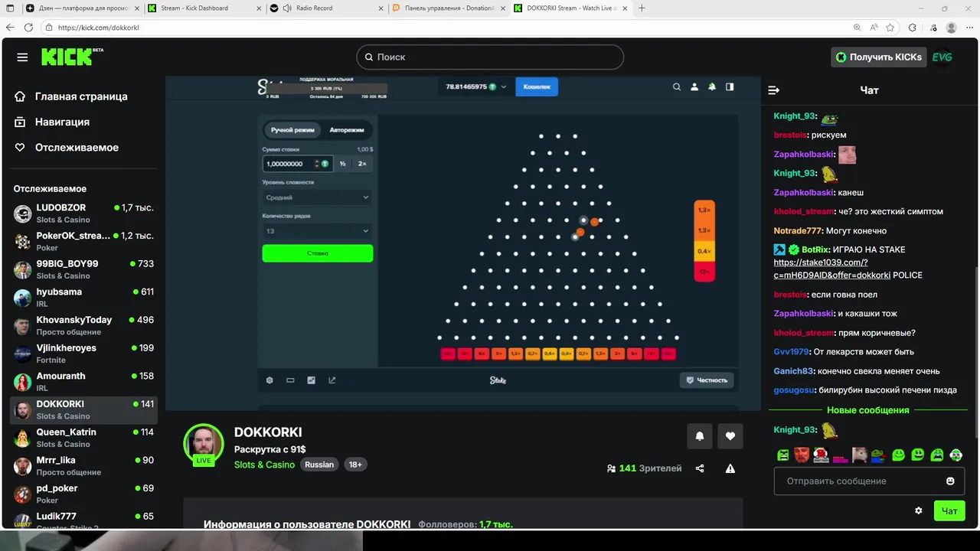Click the search icon in Stake header

click(x=677, y=87)
